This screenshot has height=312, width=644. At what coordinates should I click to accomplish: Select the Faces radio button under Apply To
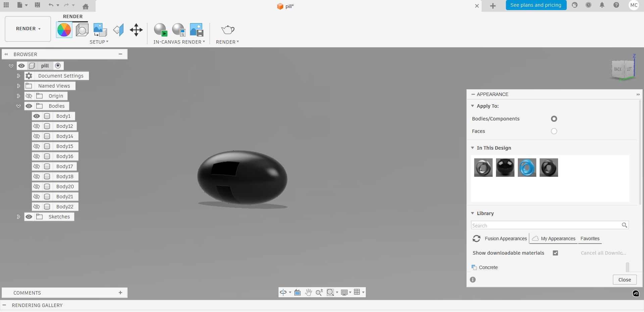pyautogui.click(x=553, y=132)
